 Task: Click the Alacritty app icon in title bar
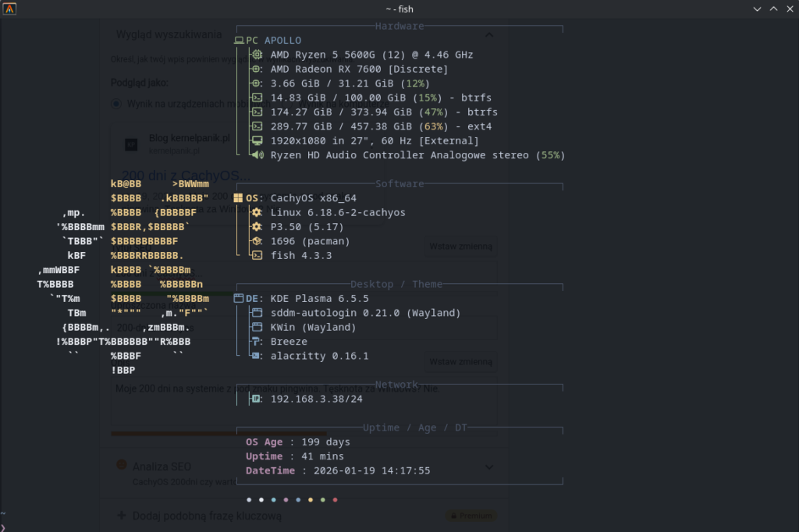click(9, 9)
